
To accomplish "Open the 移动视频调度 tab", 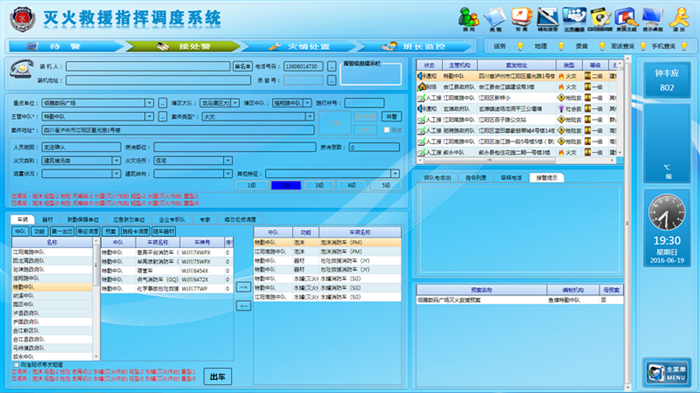I will pos(240,220).
